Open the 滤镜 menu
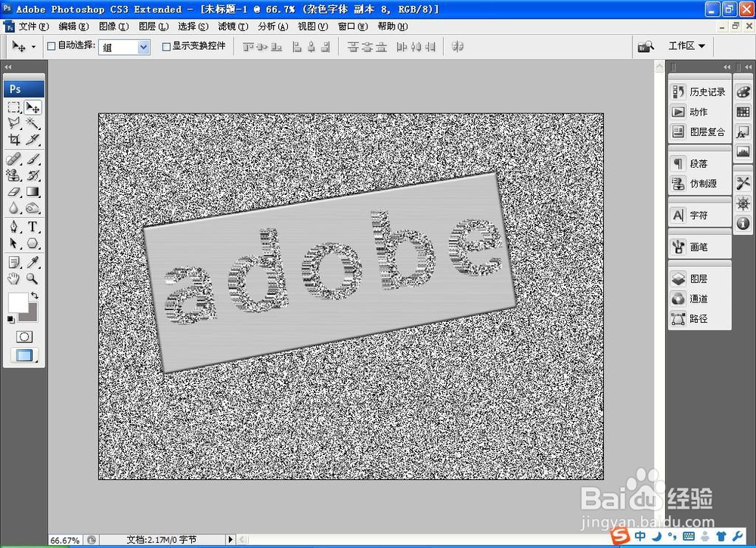Screen dimensions: 756x548 [x=233, y=26]
